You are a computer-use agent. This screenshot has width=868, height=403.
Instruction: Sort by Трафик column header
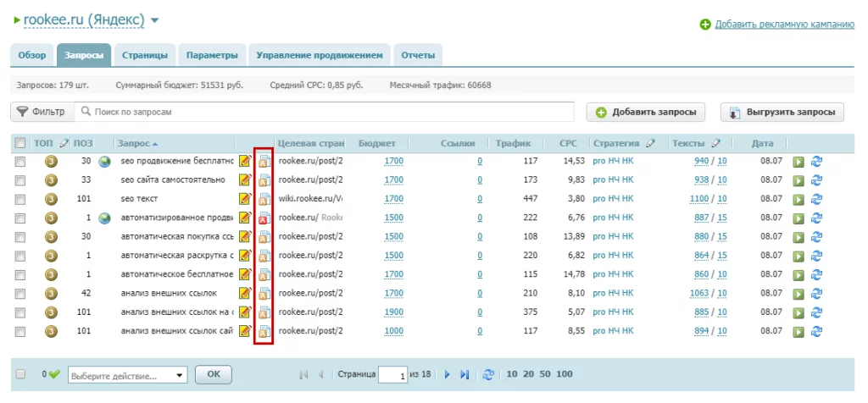point(513,143)
